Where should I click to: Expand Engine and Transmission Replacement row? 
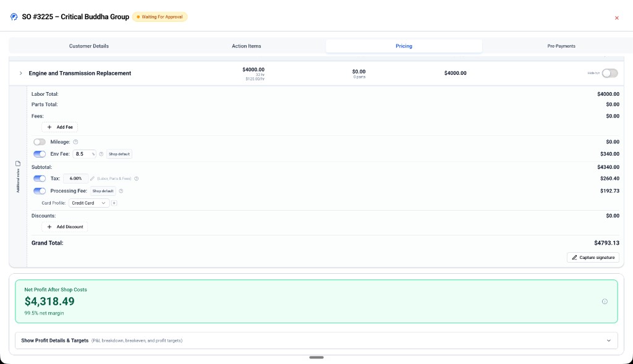(x=20, y=73)
